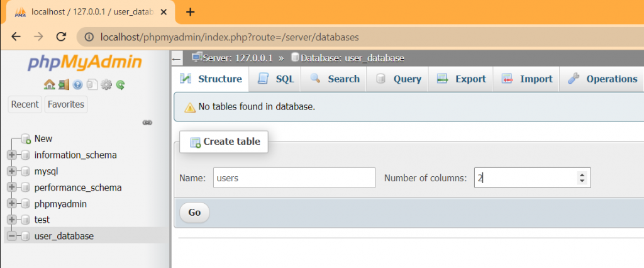
Task: Expand the mysql database node
Action: 11,171
